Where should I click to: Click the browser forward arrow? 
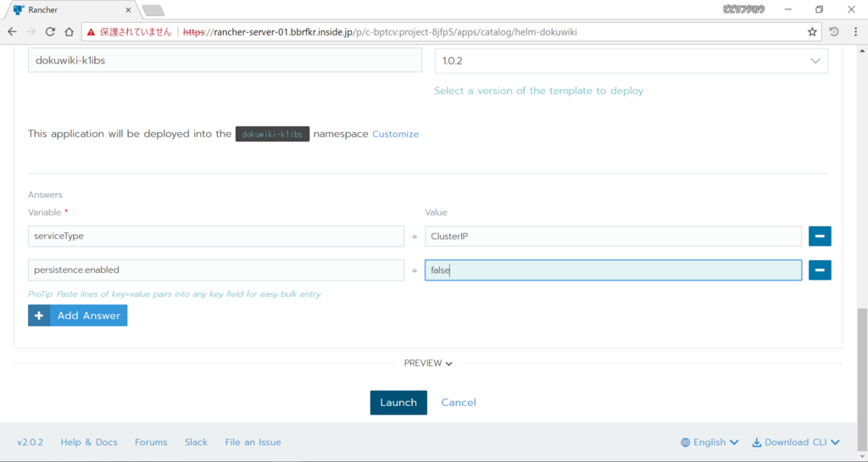click(x=31, y=32)
